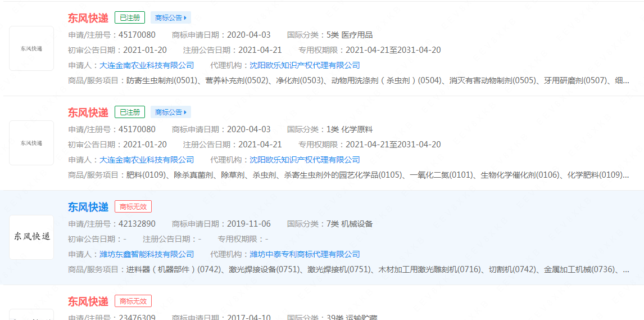The width and height of the screenshot is (644, 320).
Task: Select the 5类 医疗用品 classification text
Action: [350, 35]
